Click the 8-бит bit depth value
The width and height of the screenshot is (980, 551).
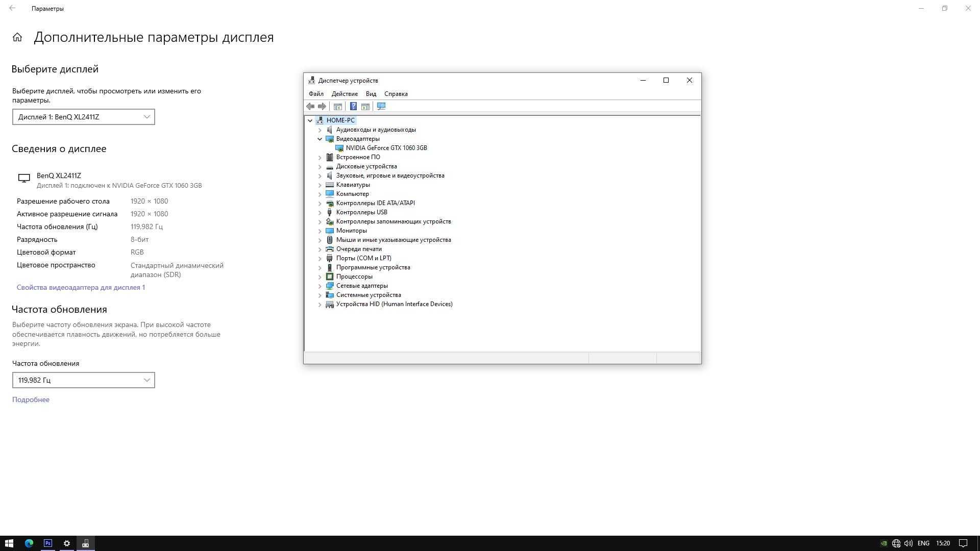pyautogui.click(x=140, y=239)
